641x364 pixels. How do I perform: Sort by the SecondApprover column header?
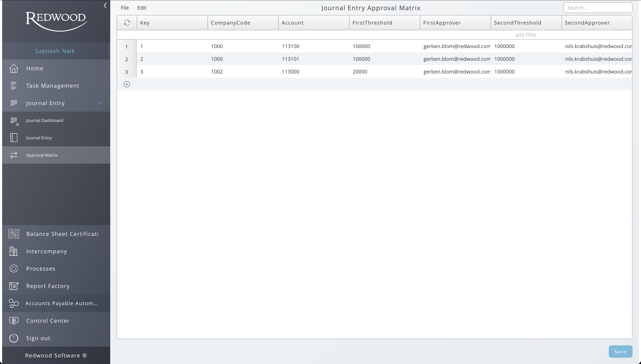pyautogui.click(x=597, y=23)
